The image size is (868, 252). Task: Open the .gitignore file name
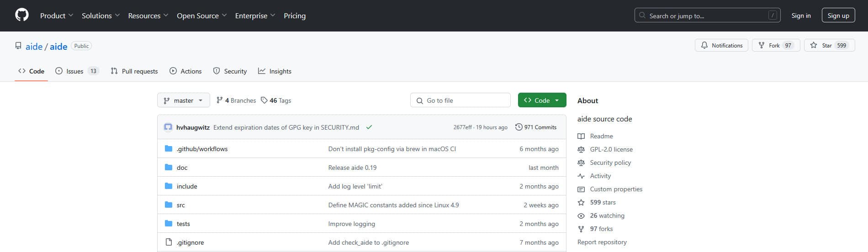[191, 242]
